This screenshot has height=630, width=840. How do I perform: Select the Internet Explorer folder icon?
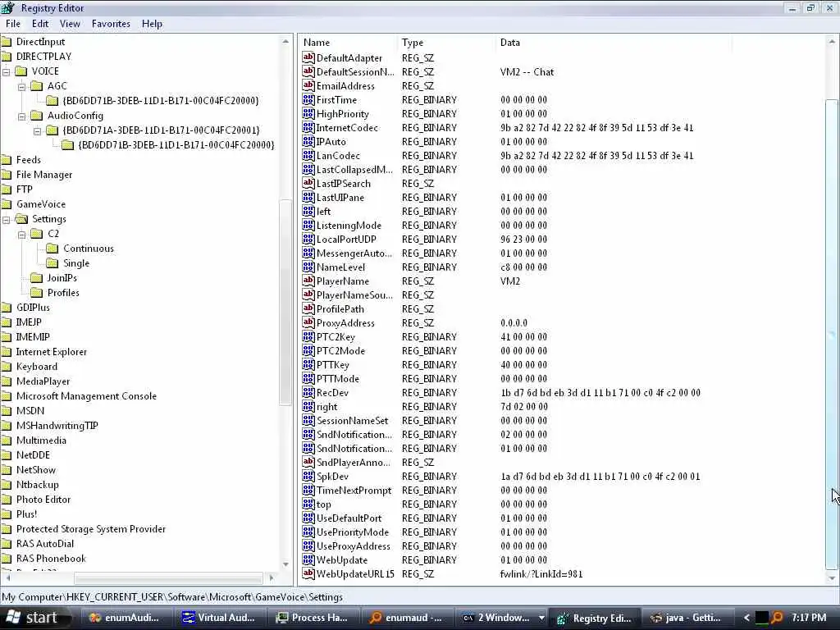[x=7, y=352]
